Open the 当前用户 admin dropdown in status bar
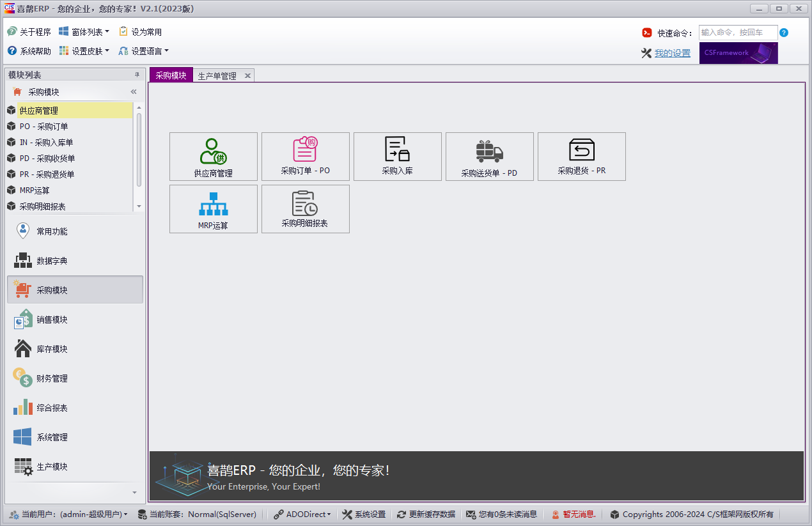Screen dimensions: 812x526 pyautogui.click(x=68, y=514)
